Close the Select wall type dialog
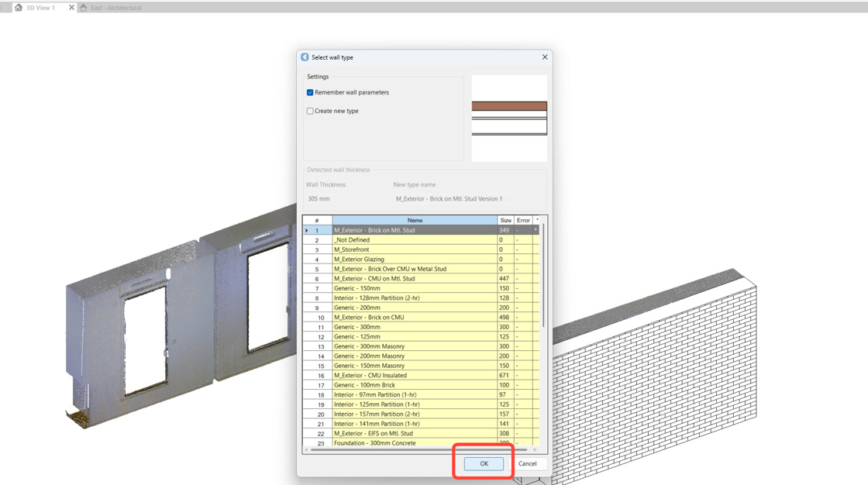 (x=545, y=57)
